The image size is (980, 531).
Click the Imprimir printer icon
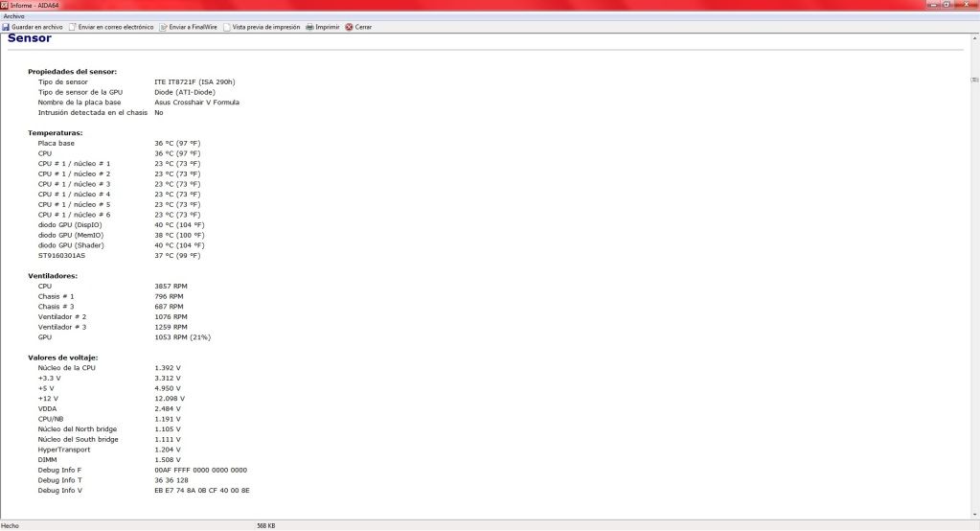coord(309,27)
